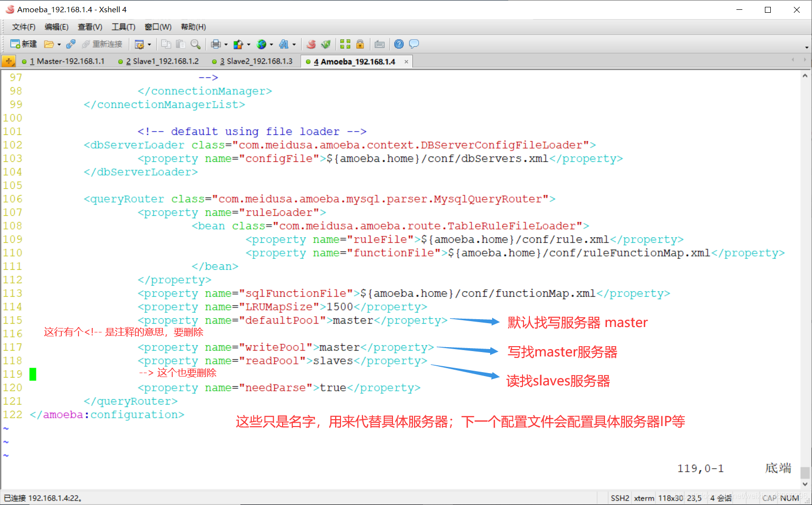Image resolution: width=812 pixels, height=505 pixels.
Task: Open Help with blue question icon
Action: [399, 44]
